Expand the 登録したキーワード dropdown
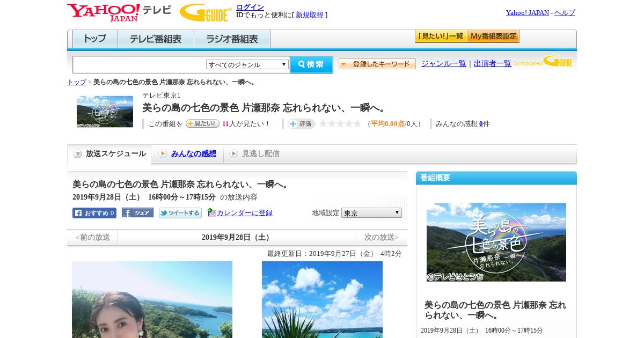 pos(377,64)
